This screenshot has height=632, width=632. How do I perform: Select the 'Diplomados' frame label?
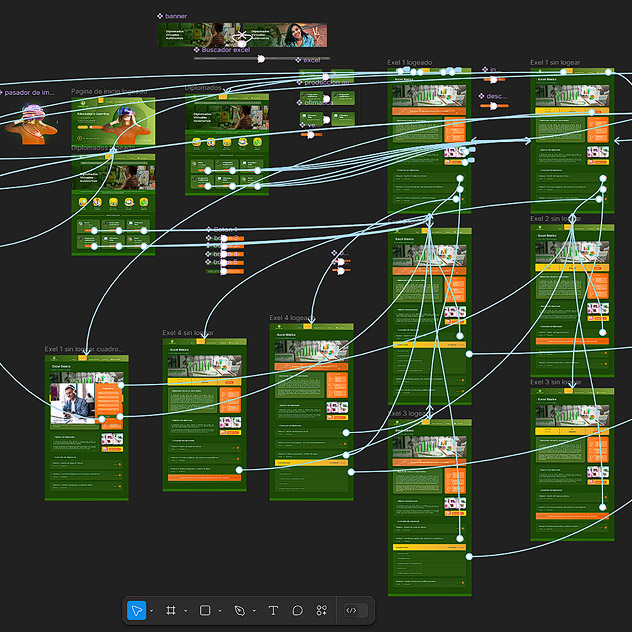(x=205, y=88)
